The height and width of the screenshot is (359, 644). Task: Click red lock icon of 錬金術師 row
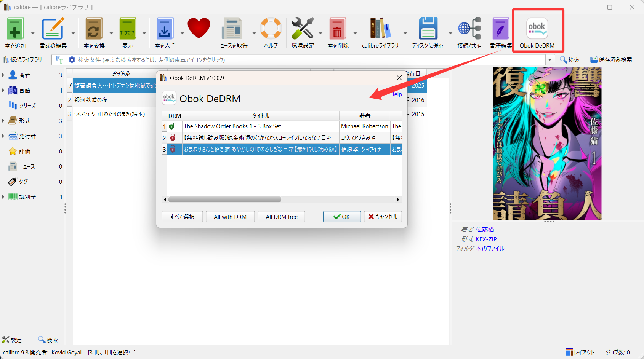tap(173, 137)
